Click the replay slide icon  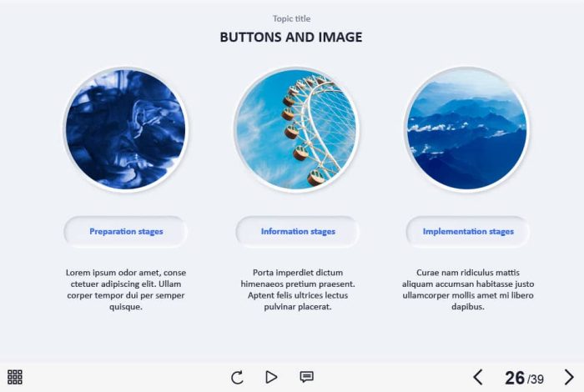237,377
